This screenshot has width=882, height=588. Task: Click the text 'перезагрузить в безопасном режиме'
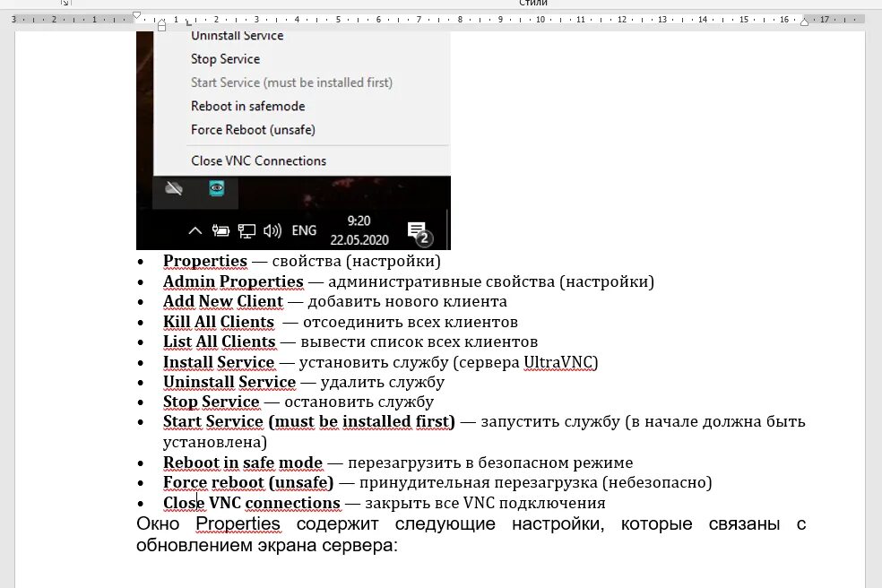point(490,463)
